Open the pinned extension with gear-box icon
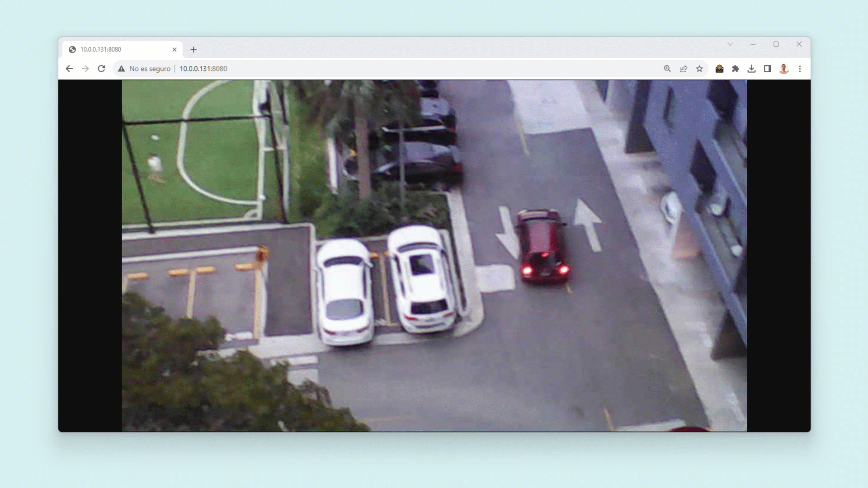 point(719,69)
